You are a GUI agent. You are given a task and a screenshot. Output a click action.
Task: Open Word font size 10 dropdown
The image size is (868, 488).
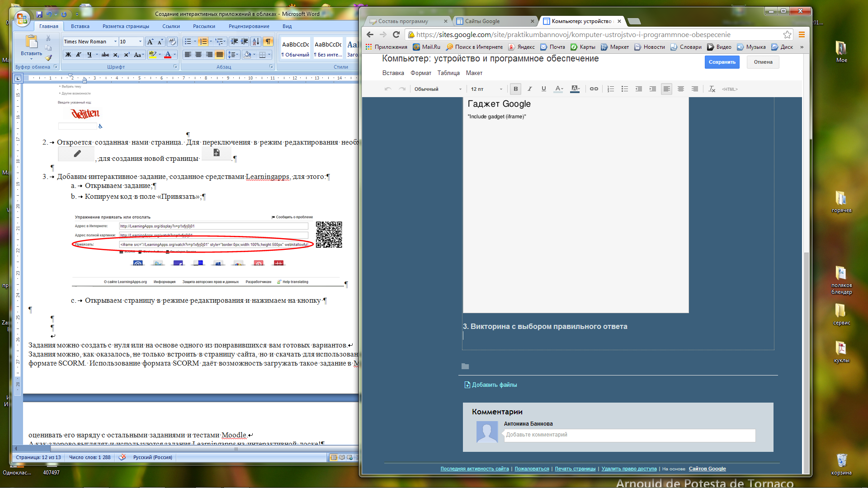click(x=140, y=42)
